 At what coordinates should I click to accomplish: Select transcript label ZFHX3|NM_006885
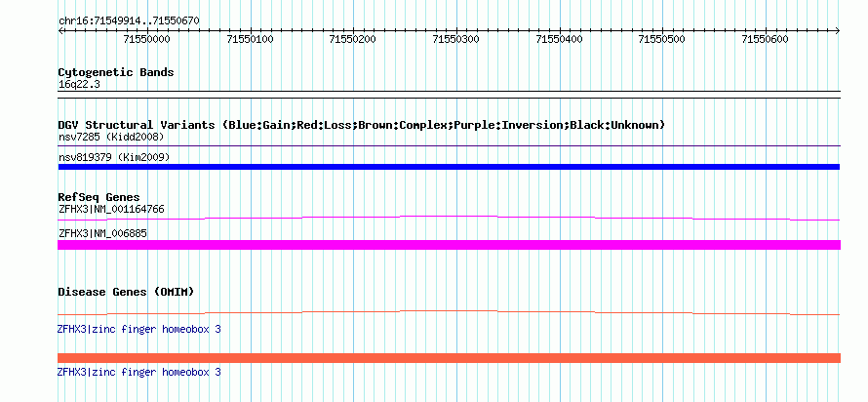point(103,233)
